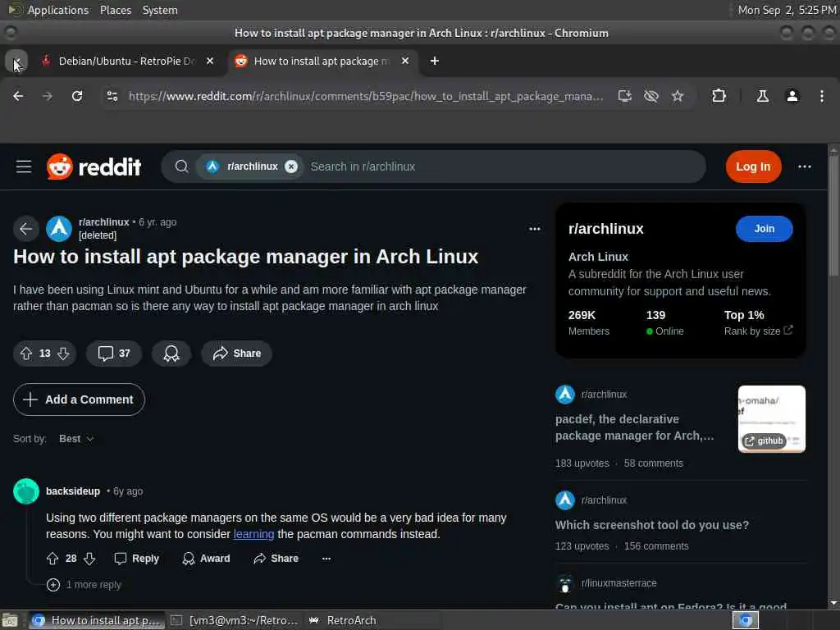Open the System menu

[160, 10]
